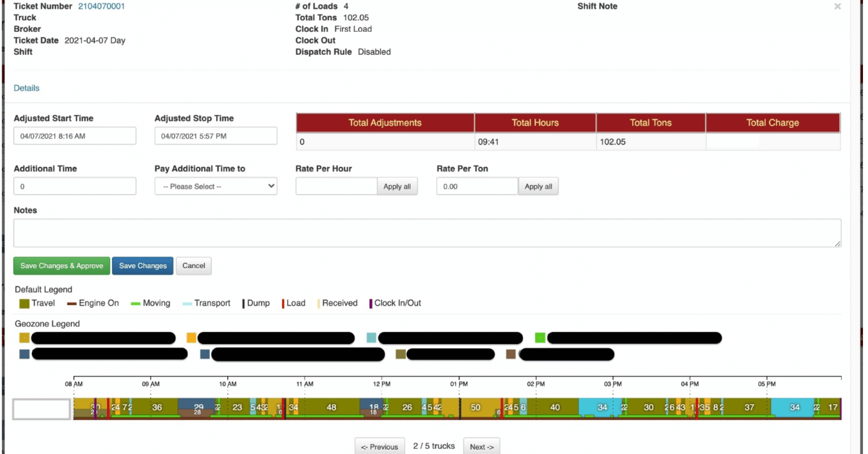Viewport: 868px width, 454px height.
Task: Click the green geozone legend swatch
Action: [x=540, y=338]
